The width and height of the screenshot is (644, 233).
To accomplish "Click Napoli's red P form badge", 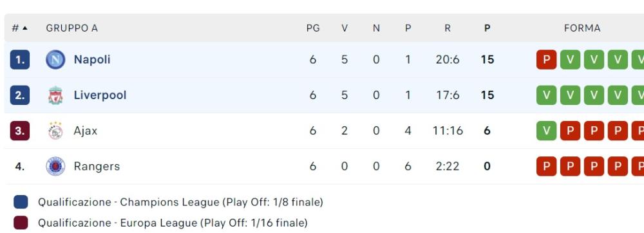I will click(x=546, y=59).
